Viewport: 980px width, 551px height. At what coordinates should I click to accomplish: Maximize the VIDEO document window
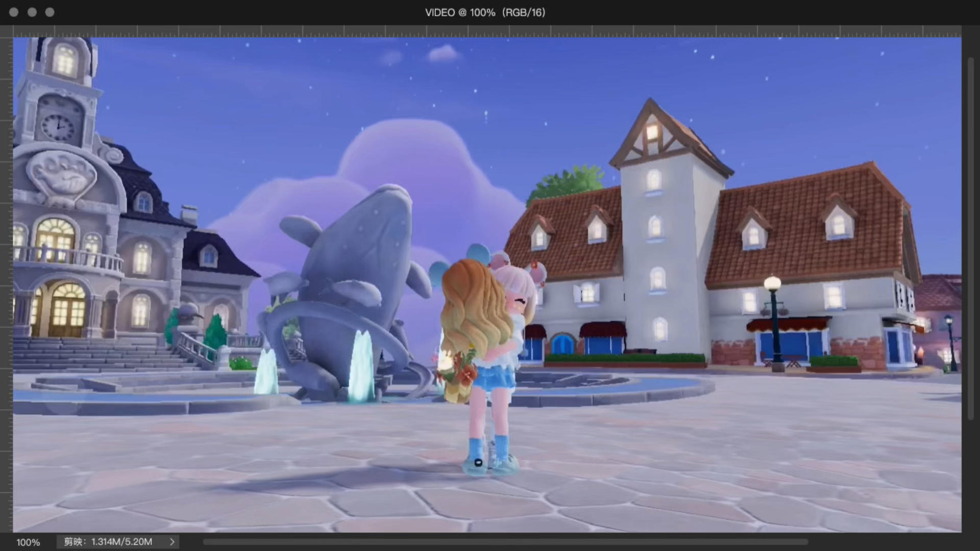tap(50, 12)
